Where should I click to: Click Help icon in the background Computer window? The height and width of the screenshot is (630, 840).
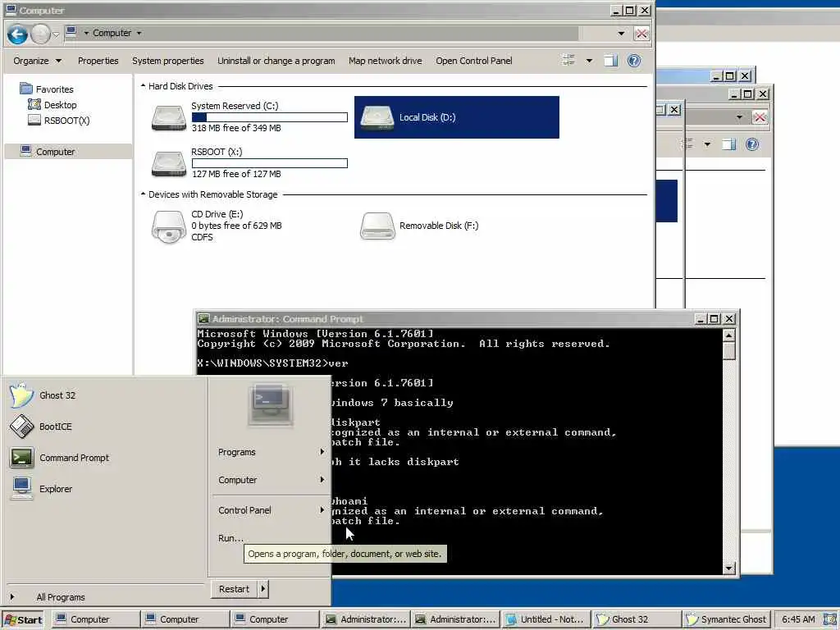[x=752, y=144]
